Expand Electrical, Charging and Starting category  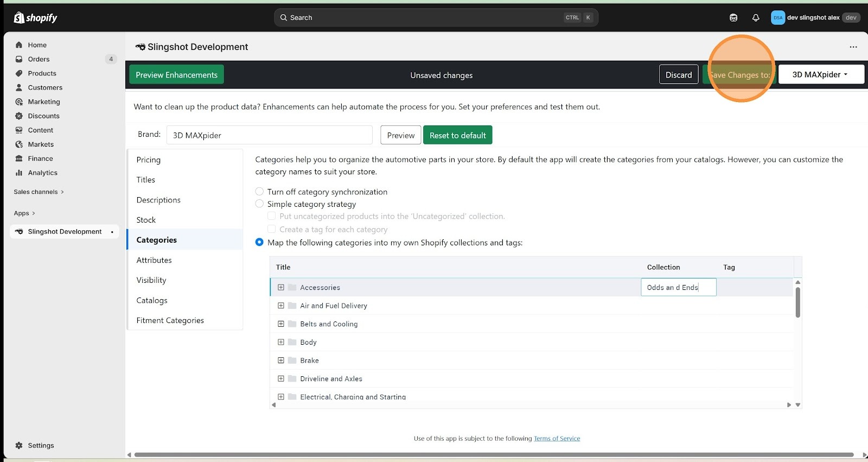(x=281, y=397)
